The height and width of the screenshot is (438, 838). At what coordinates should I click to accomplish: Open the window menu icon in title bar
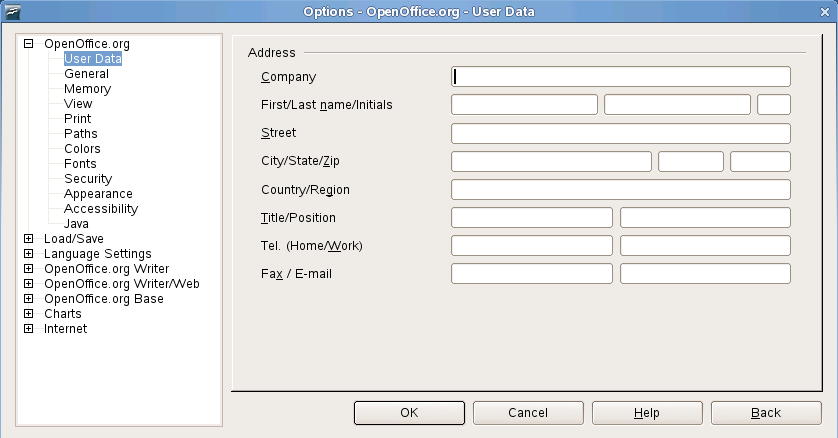[x=12, y=11]
